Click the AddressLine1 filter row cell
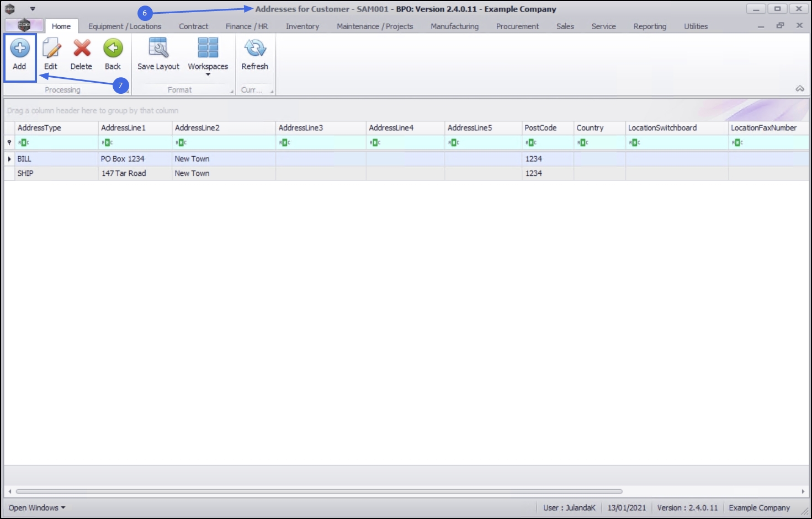Viewport: 812px width, 519px height. click(135, 142)
